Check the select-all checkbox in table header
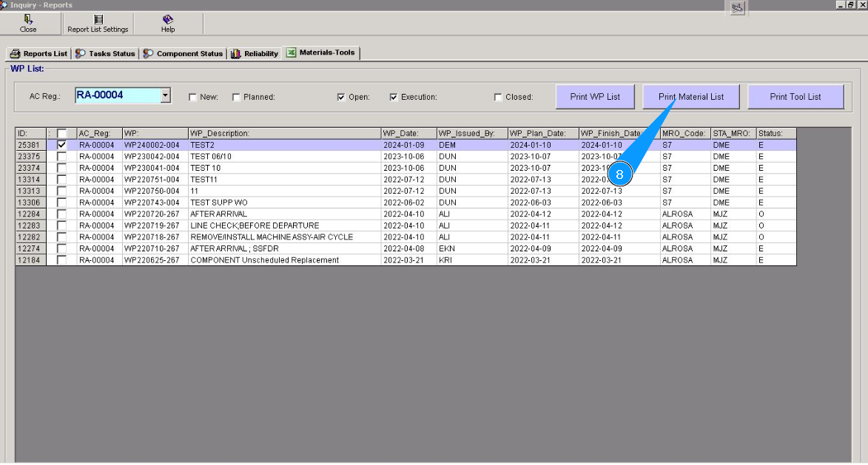Image resolution: width=868 pixels, height=465 pixels. pos(61,134)
